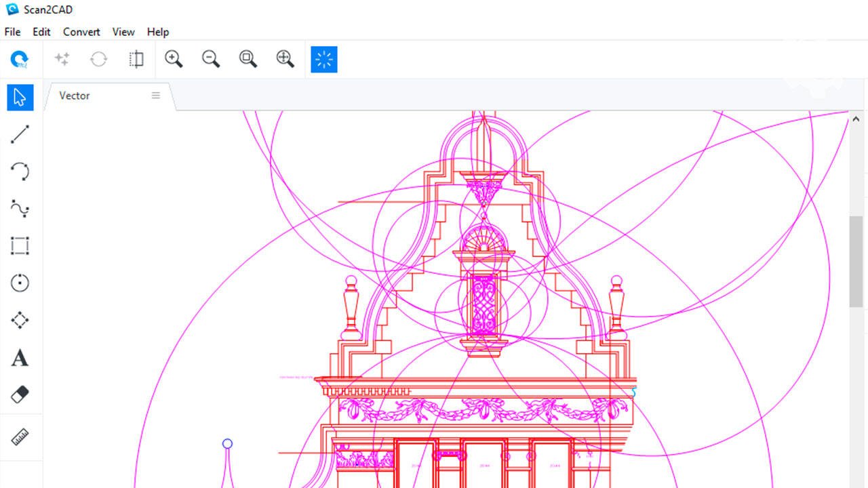This screenshot has height=488, width=868.
Task: Select the arrow selection tool
Action: [20, 97]
